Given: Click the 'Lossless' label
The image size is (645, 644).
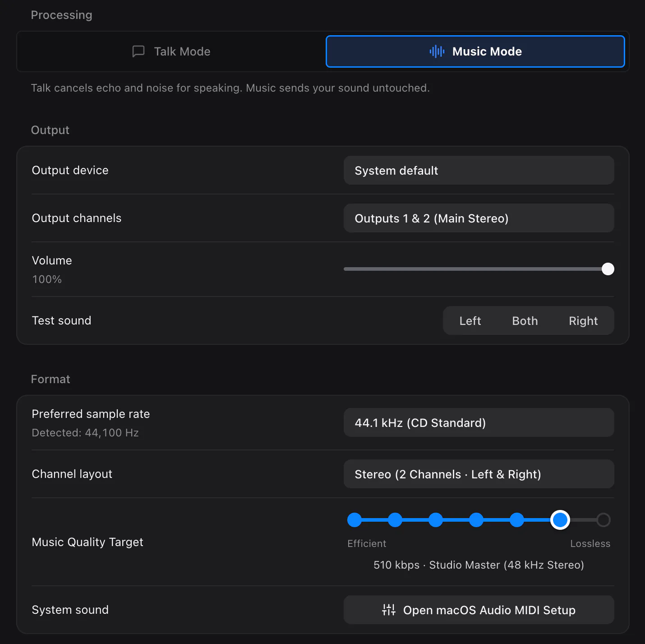Looking at the screenshot, I should [590, 544].
